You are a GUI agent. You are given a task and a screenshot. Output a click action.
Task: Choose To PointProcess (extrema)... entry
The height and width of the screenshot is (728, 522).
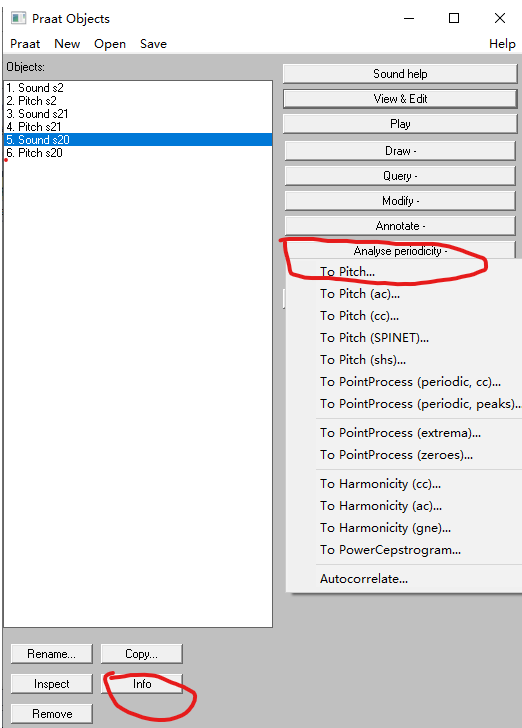pyautogui.click(x=400, y=433)
